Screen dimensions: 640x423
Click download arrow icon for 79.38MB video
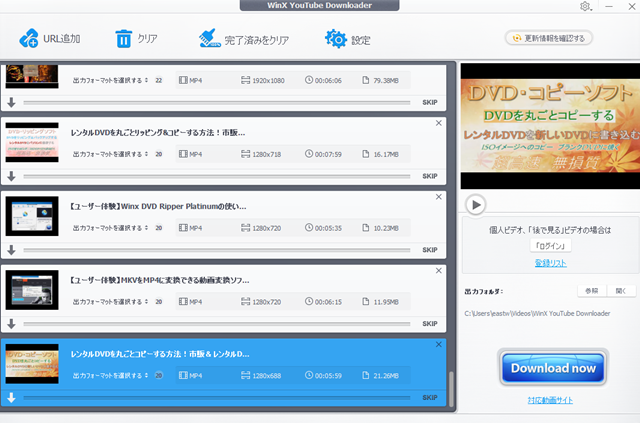pyautogui.click(x=11, y=102)
